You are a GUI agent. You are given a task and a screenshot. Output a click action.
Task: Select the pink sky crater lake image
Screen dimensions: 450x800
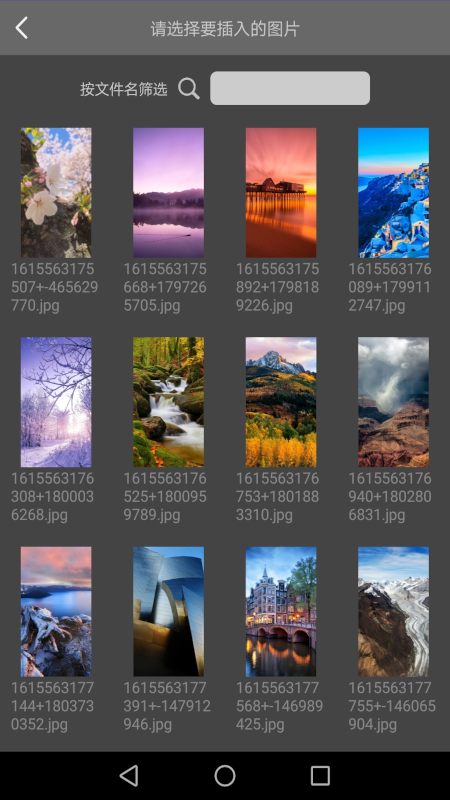(56, 612)
